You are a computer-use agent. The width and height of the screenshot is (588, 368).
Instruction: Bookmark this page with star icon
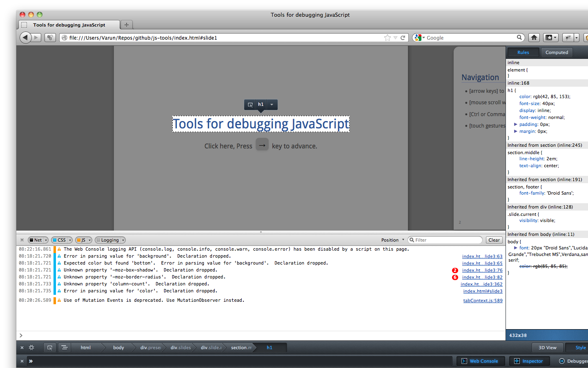387,38
